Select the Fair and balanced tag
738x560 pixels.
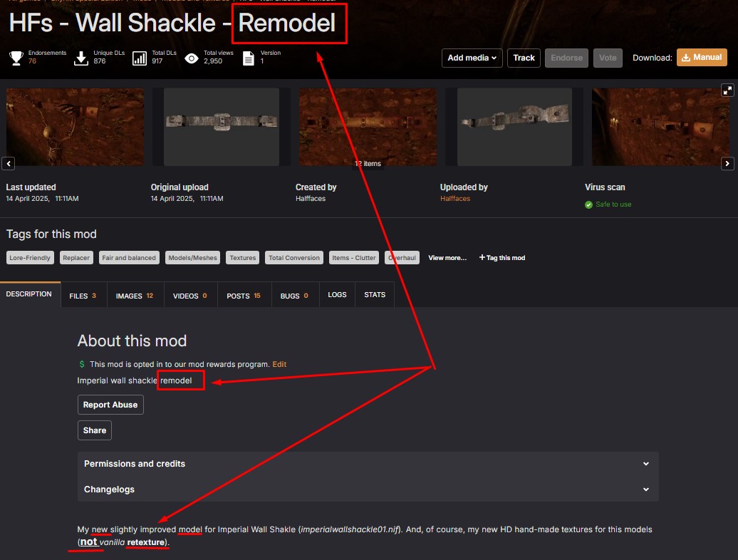[129, 258]
